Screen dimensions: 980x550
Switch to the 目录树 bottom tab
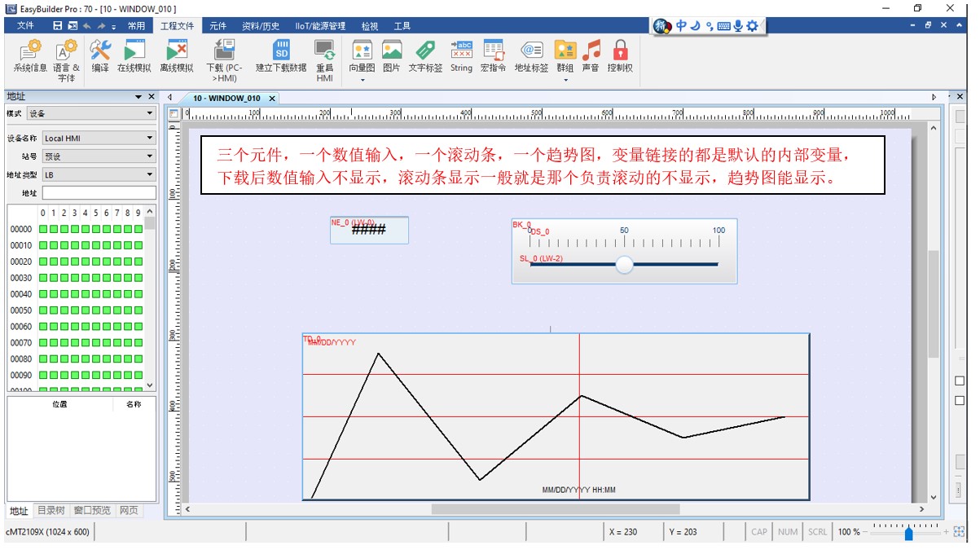(51, 511)
